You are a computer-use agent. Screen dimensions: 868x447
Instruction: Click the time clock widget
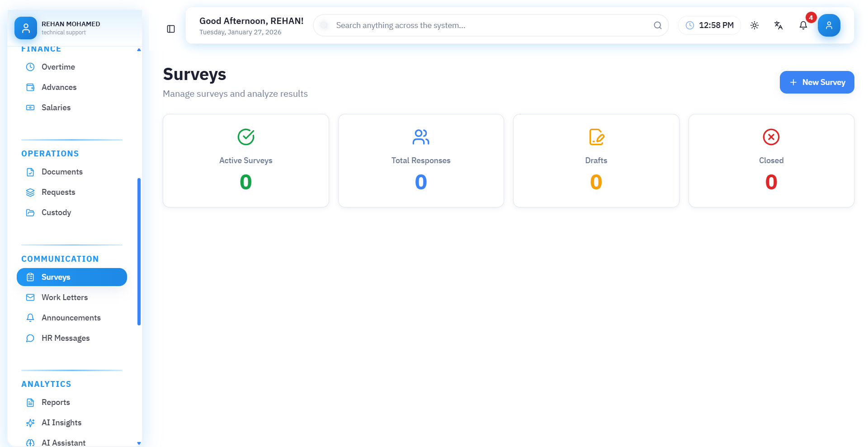click(709, 25)
